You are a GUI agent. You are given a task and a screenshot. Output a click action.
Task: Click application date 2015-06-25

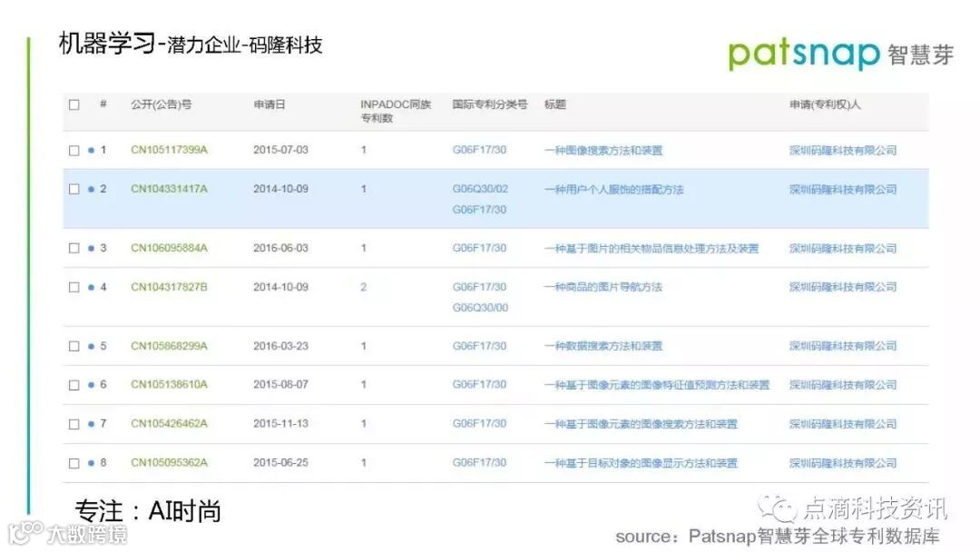pos(280,463)
